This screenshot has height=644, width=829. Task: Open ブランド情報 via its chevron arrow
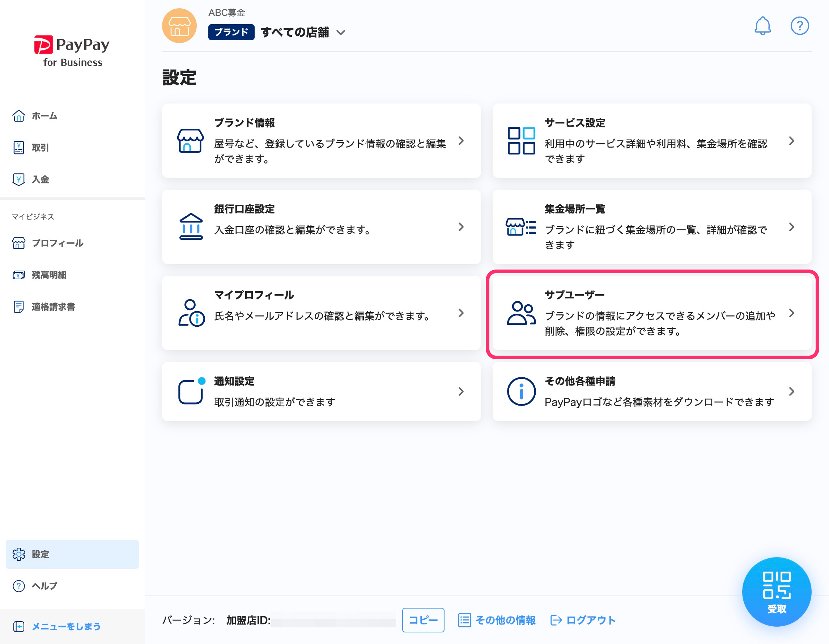[x=461, y=141]
